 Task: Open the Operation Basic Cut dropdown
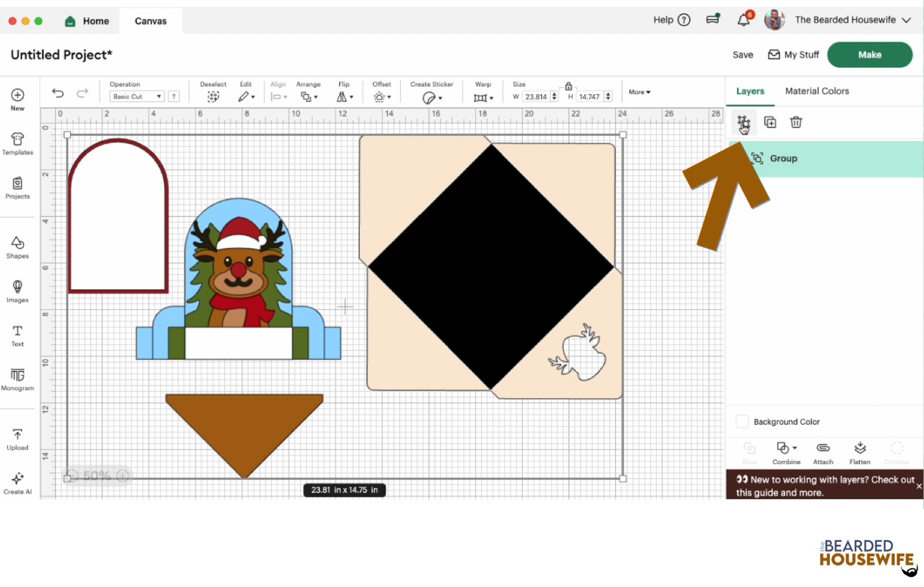click(137, 97)
